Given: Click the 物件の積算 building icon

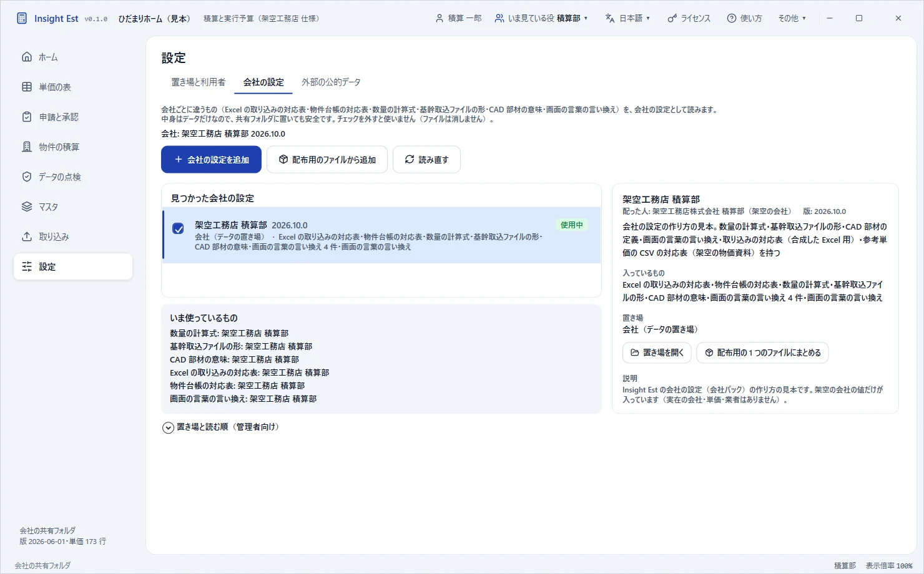Looking at the screenshot, I should coord(27,147).
